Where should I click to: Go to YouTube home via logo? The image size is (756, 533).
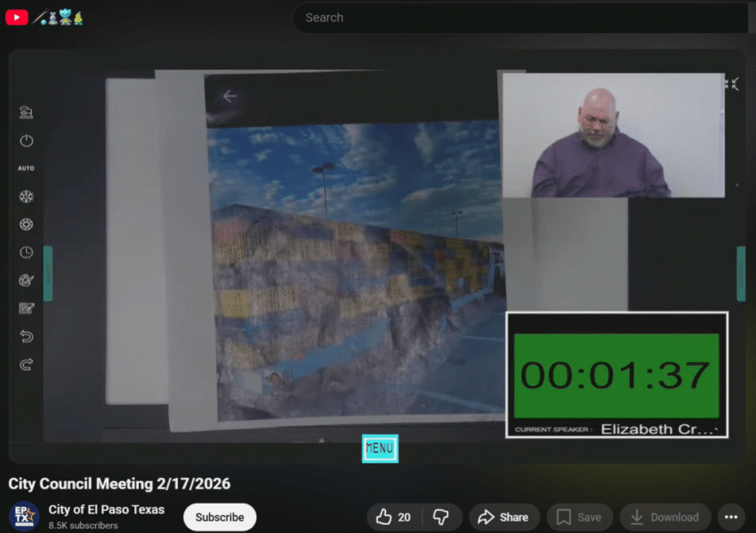pyautogui.click(x=17, y=17)
